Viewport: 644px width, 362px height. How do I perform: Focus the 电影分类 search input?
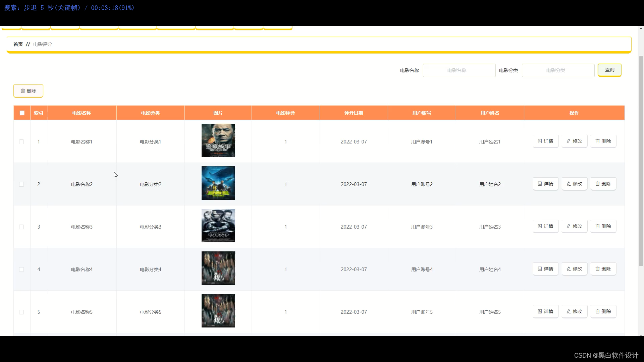pos(558,70)
